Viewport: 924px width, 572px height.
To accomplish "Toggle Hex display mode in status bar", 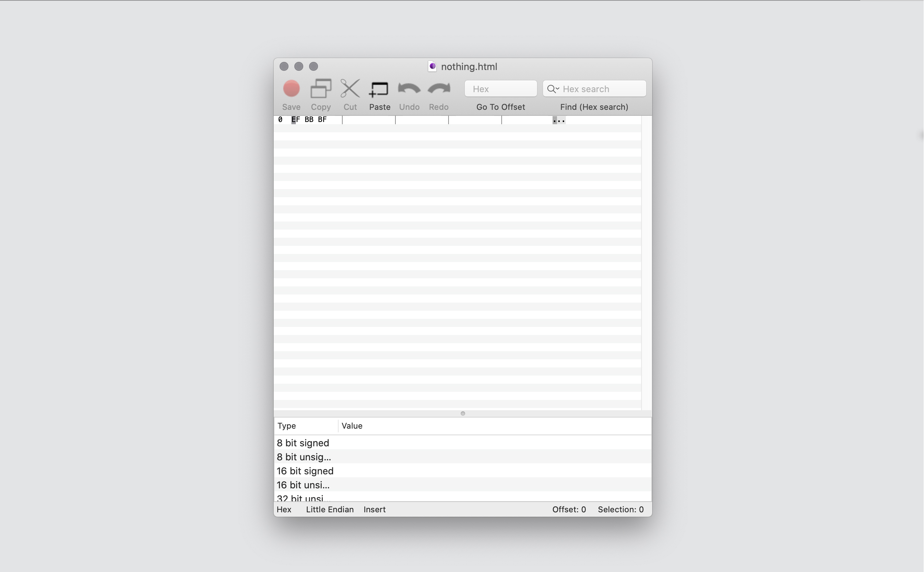I will tap(284, 510).
